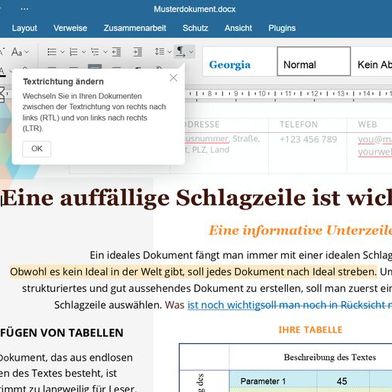The image size is (392, 392).
Task: Click the WEB column header
Action: [367, 124]
